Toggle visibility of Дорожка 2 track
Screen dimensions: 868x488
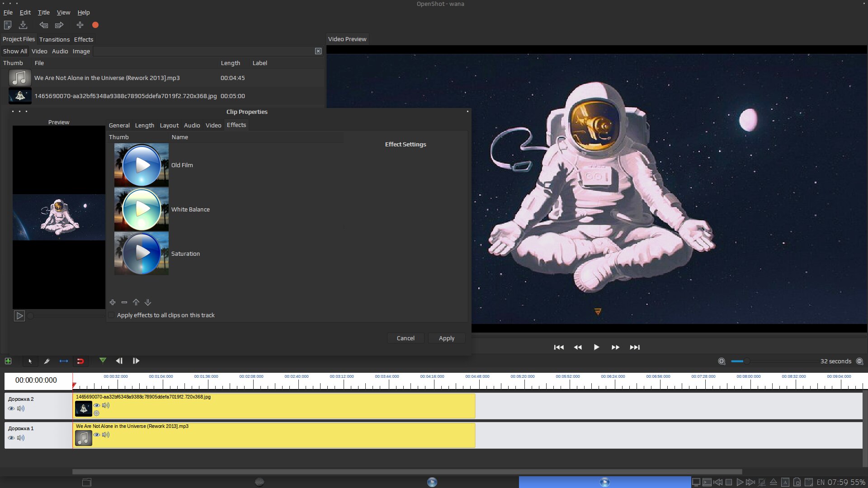click(11, 408)
